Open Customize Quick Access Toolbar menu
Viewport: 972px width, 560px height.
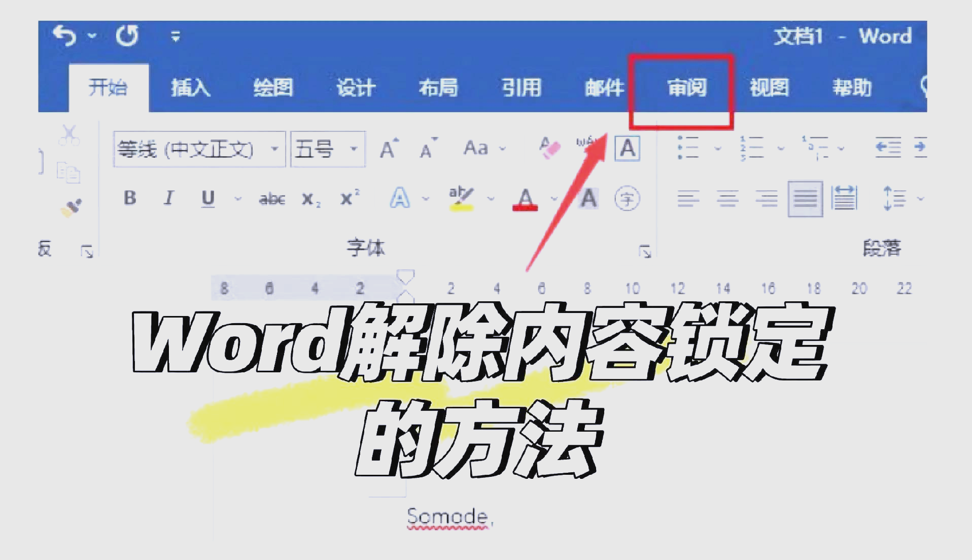176,36
